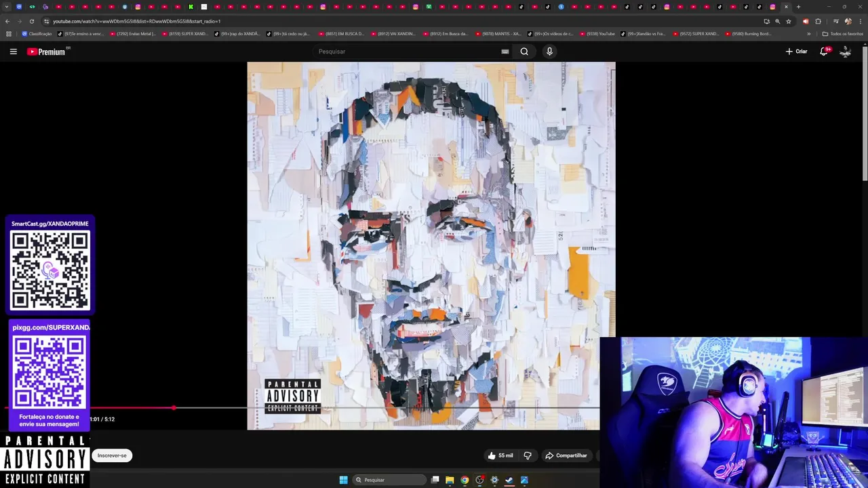Image resolution: width=868 pixels, height=488 pixels.
Task: Open the '(9078) MANTIS' bookmark
Action: 498,33
